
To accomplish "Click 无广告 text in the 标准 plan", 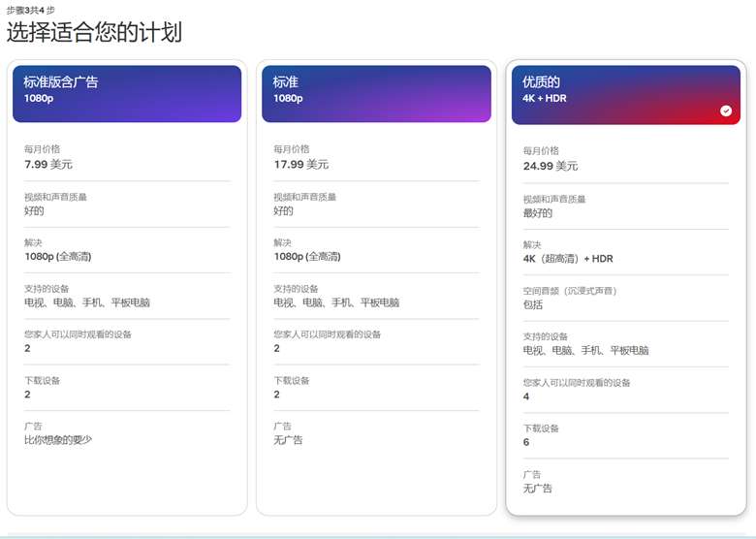I will (x=288, y=440).
